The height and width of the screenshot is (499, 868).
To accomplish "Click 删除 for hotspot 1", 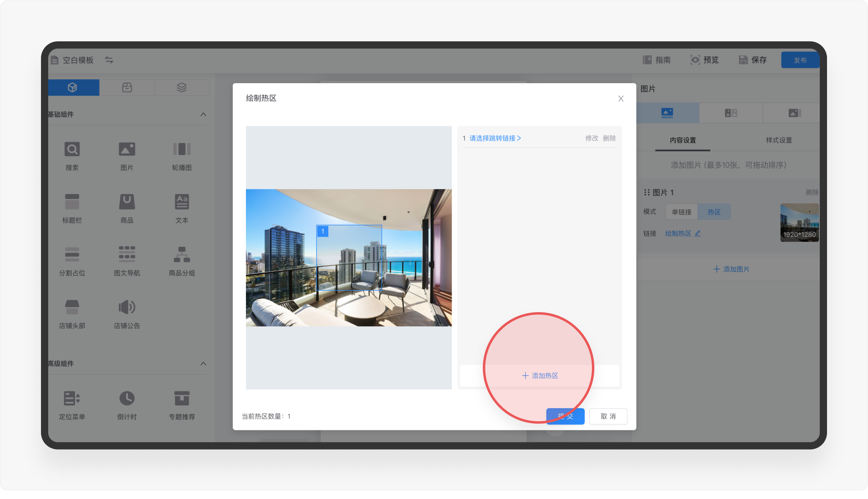I will [x=609, y=138].
